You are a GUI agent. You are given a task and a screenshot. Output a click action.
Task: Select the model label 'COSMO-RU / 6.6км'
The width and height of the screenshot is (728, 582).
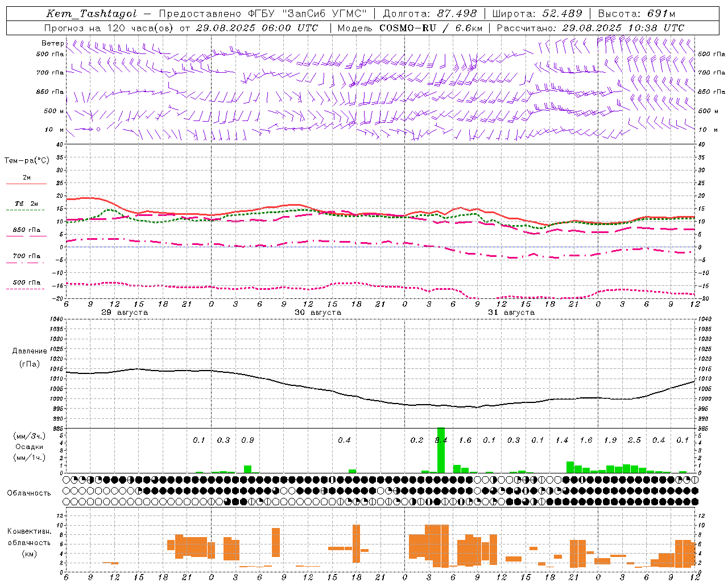(431, 28)
